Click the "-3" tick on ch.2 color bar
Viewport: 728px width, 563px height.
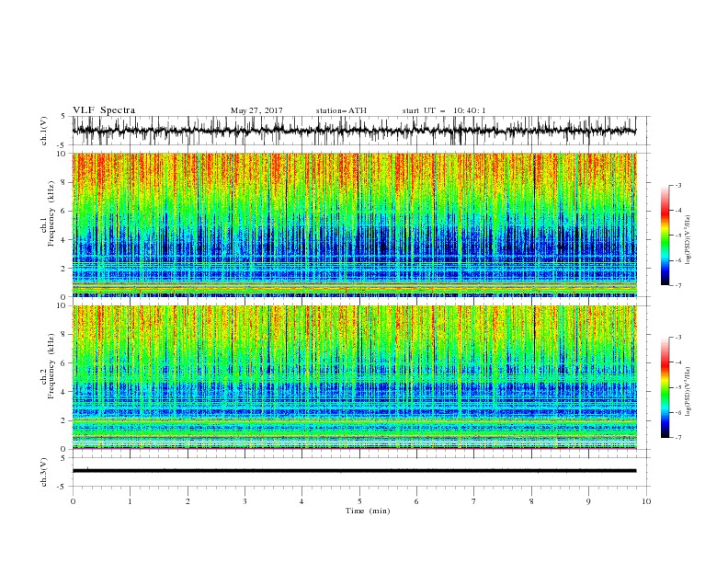pyautogui.click(x=678, y=338)
